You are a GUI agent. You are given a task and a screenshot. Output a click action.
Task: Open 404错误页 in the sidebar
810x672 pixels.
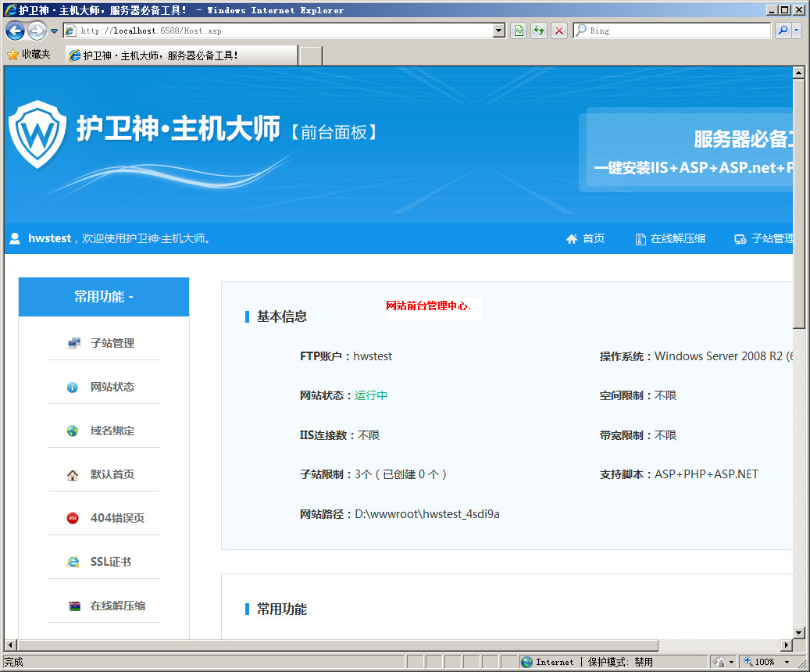117,518
